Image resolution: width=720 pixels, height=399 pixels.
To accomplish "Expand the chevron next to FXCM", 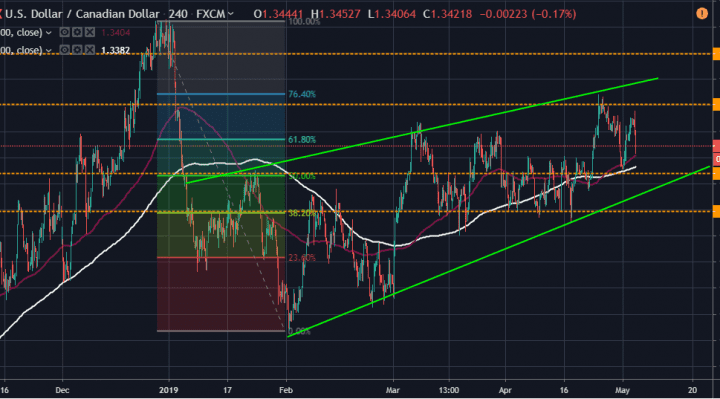I will pos(231,14).
